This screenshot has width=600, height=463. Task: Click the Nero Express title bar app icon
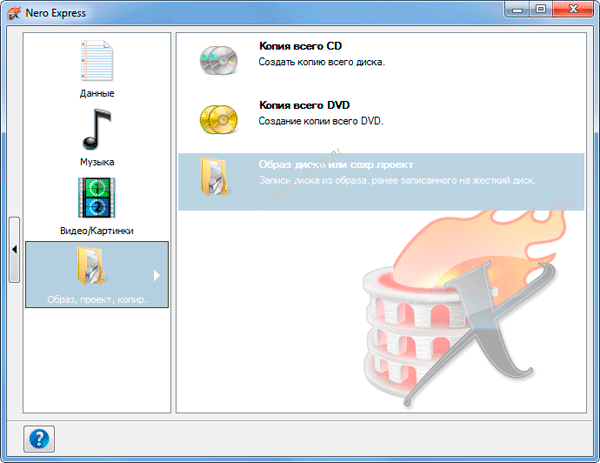click(x=14, y=13)
